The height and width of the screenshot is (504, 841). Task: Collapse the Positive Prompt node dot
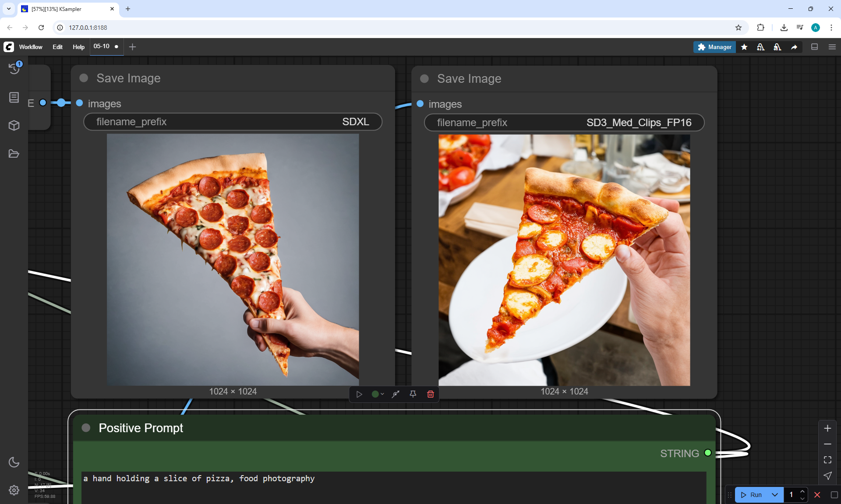click(86, 428)
